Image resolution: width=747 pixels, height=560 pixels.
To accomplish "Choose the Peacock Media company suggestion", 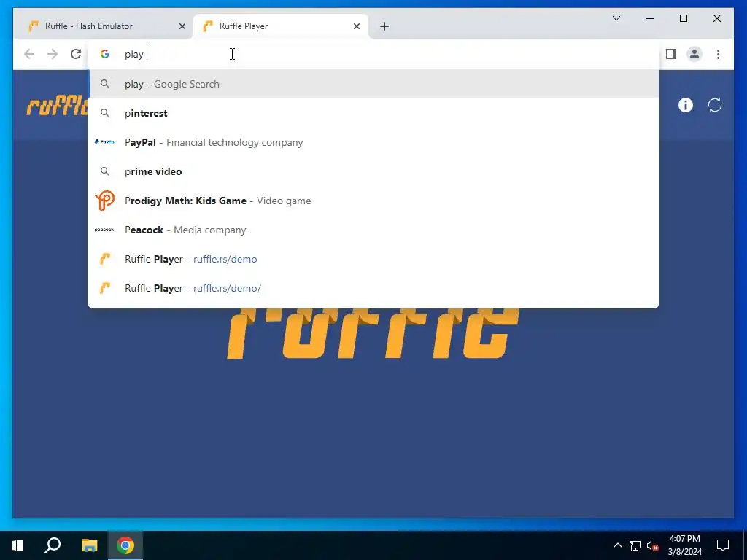I will (x=373, y=230).
